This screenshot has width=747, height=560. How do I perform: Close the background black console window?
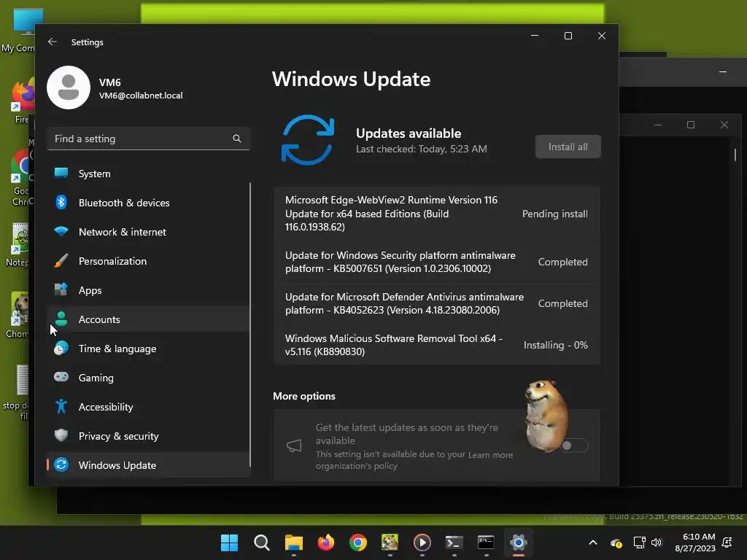[724, 125]
